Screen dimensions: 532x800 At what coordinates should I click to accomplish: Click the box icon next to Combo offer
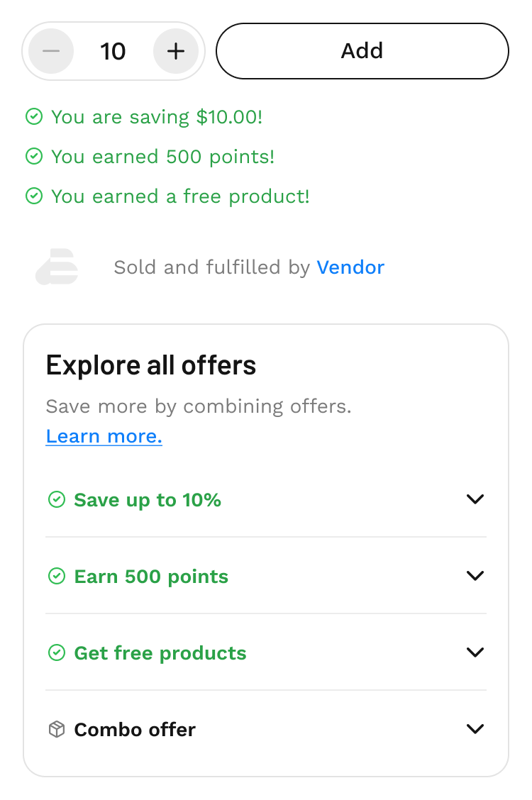(56, 729)
